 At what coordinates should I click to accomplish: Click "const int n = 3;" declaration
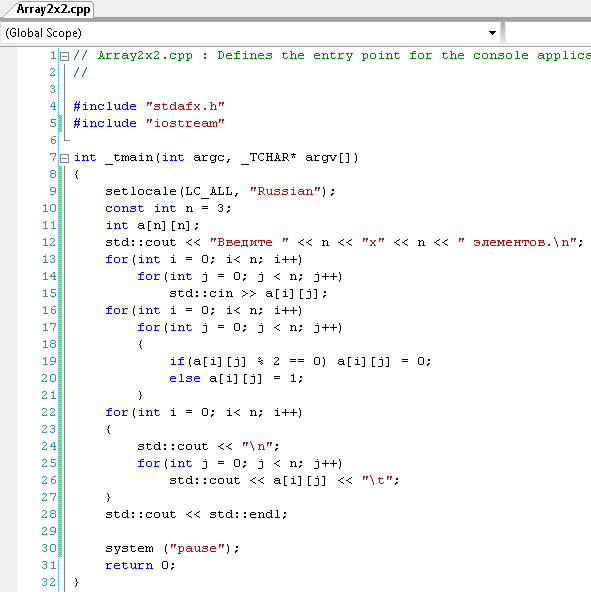(x=168, y=208)
